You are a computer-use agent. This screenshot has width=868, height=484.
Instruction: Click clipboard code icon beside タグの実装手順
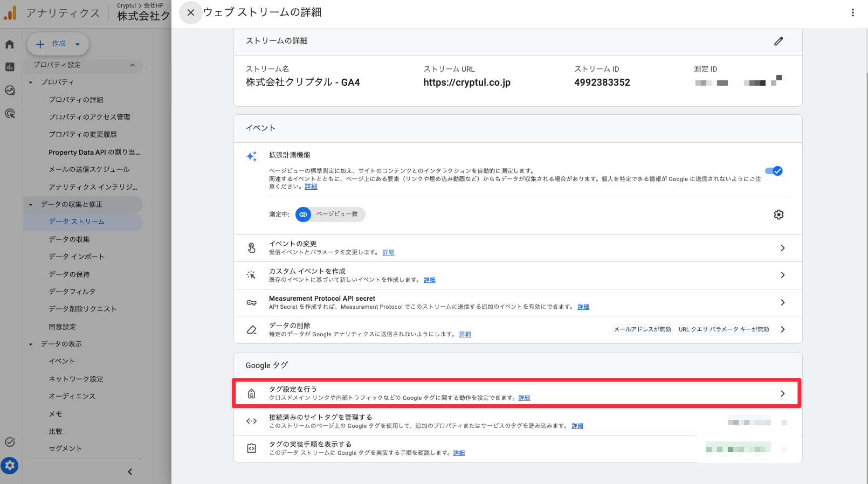[x=252, y=448]
